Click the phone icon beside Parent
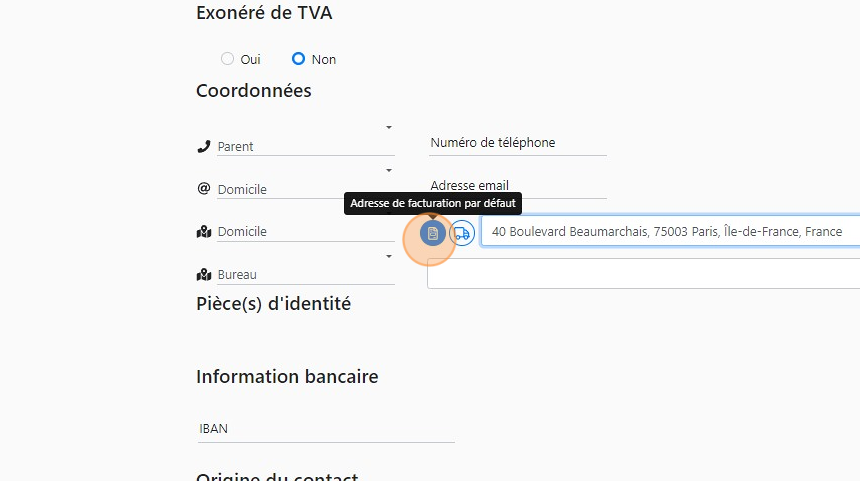This screenshot has height=481, width=860. 205,147
